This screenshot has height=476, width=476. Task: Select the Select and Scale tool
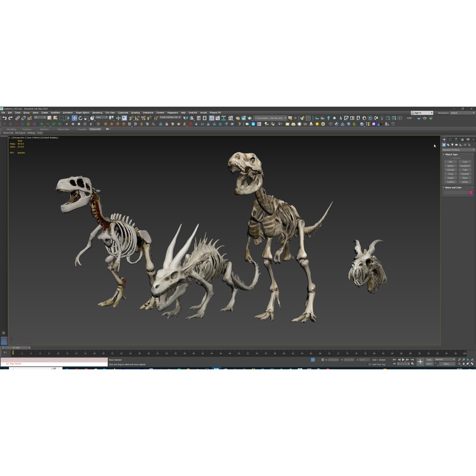[x=86, y=118]
